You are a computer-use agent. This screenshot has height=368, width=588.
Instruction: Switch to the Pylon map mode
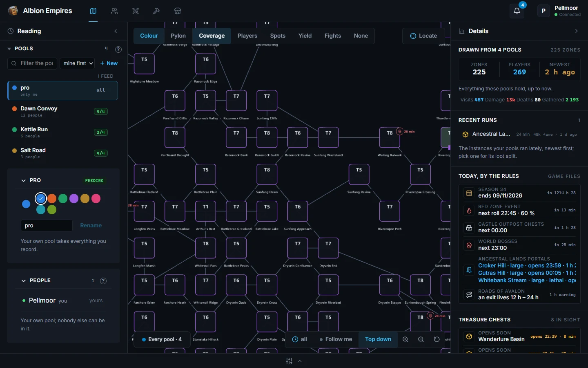[178, 36]
